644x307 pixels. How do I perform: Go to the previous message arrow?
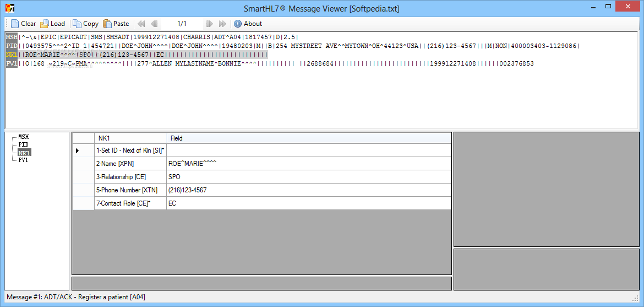[155, 24]
